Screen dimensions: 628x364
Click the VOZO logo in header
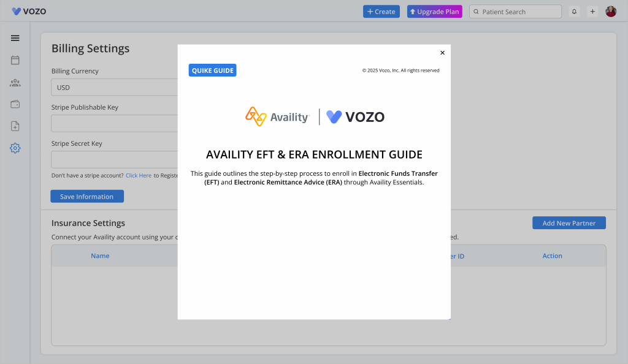pyautogui.click(x=29, y=12)
